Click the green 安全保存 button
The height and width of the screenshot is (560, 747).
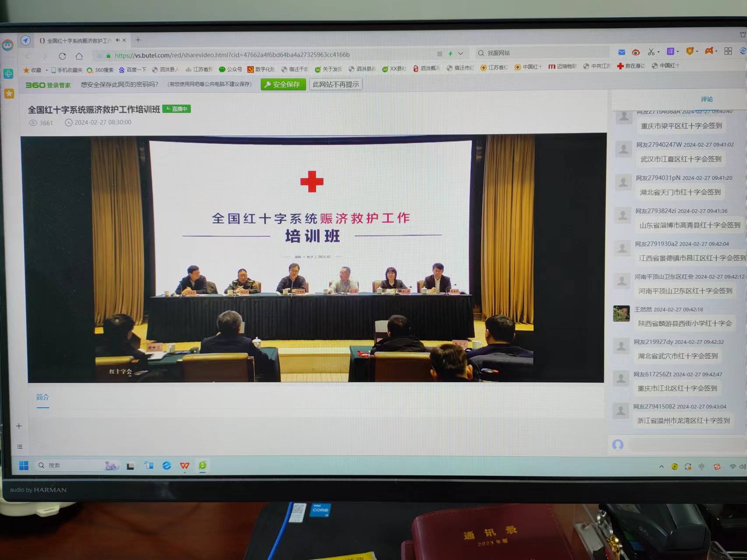(283, 85)
